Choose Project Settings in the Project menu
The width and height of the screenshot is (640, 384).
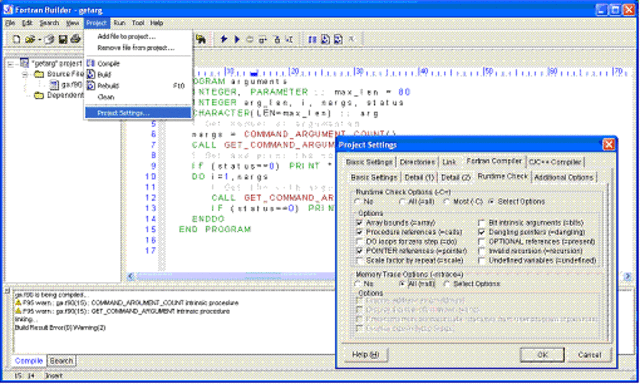(x=138, y=113)
